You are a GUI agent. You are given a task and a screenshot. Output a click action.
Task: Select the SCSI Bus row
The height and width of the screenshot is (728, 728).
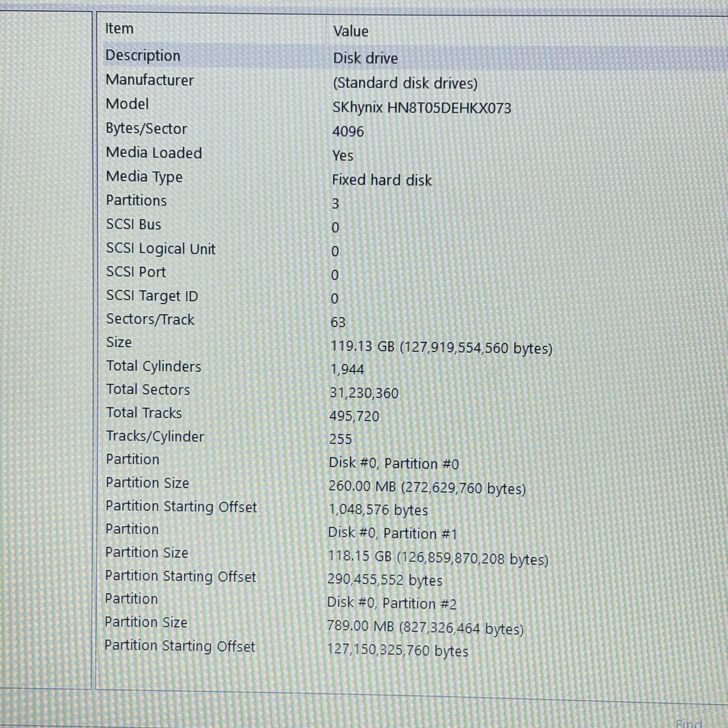point(415,226)
